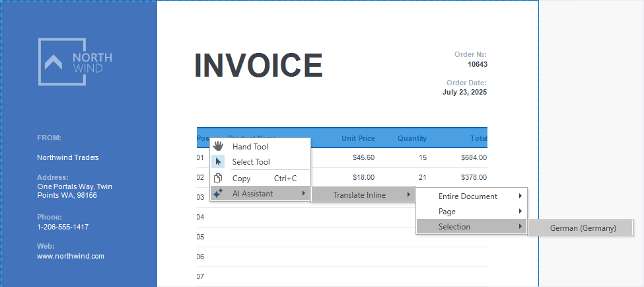Click the AI Assistant sparkle icon
Image resolution: width=644 pixels, height=287 pixels.
(x=218, y=194)
